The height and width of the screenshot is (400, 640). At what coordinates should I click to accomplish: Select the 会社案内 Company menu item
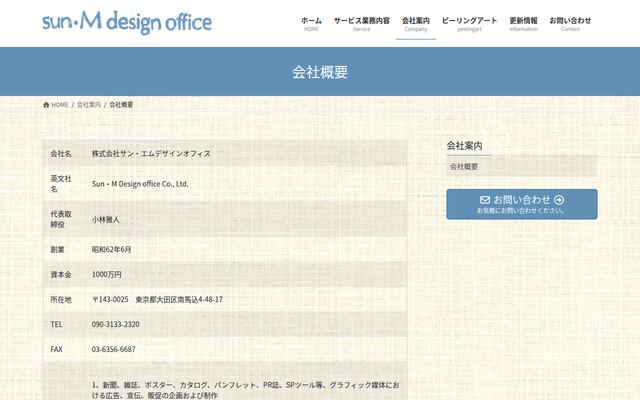[416, 24]
